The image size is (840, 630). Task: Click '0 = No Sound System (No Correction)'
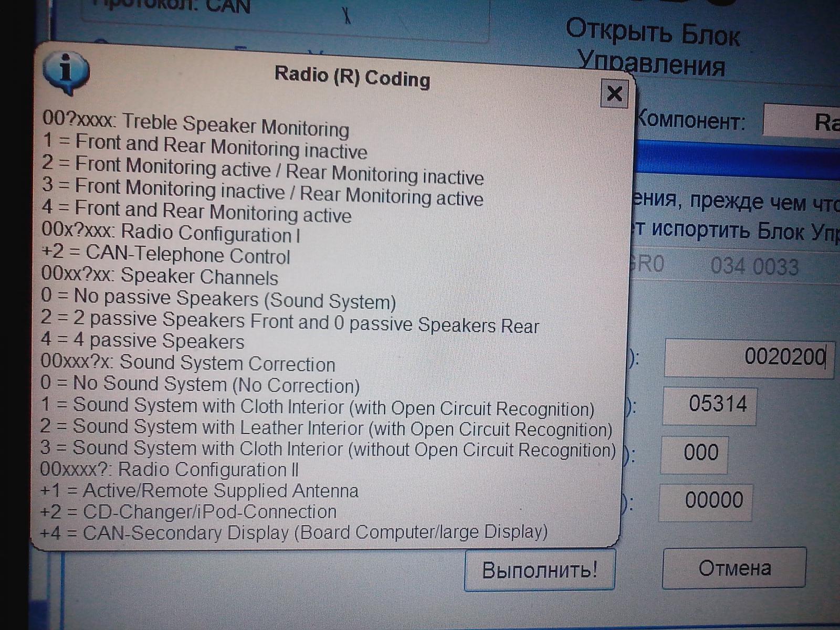200,384
